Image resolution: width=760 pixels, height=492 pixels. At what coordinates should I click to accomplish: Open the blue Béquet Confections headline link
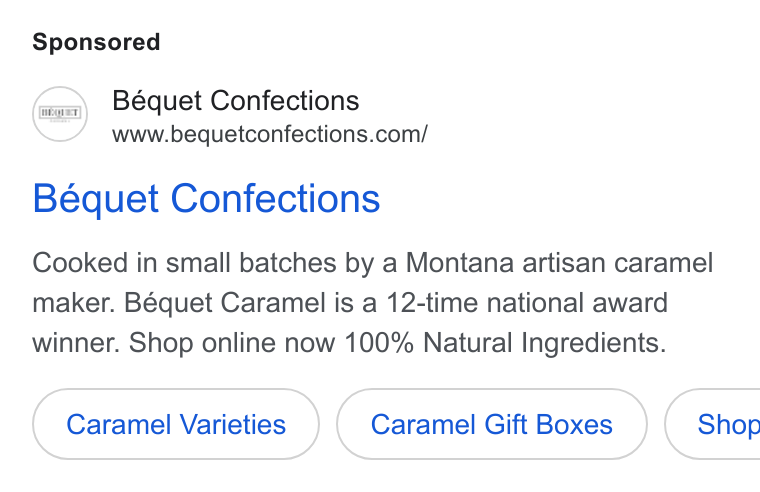(x=206, y=199)
